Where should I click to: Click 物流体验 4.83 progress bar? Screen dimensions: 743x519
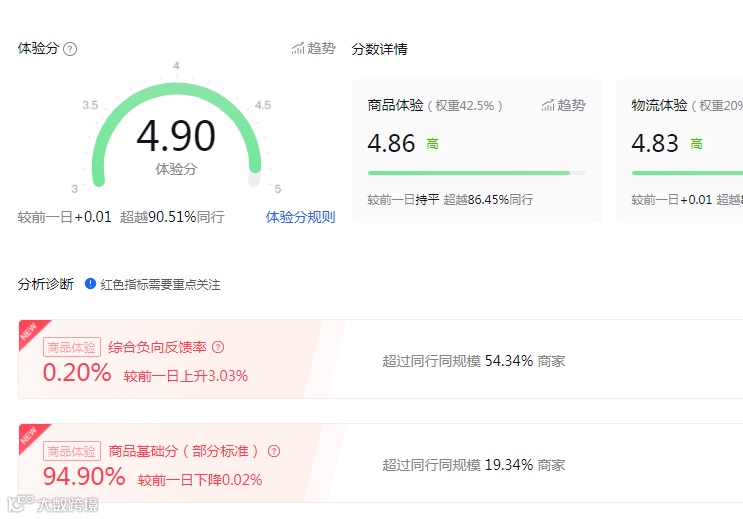pos(688,173)
